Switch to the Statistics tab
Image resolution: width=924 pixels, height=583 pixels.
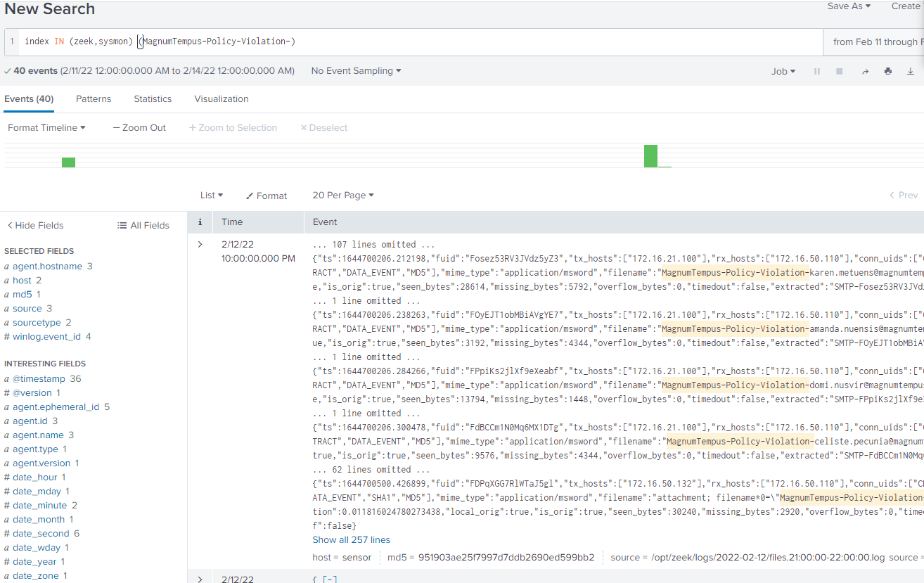click(153, 99)
